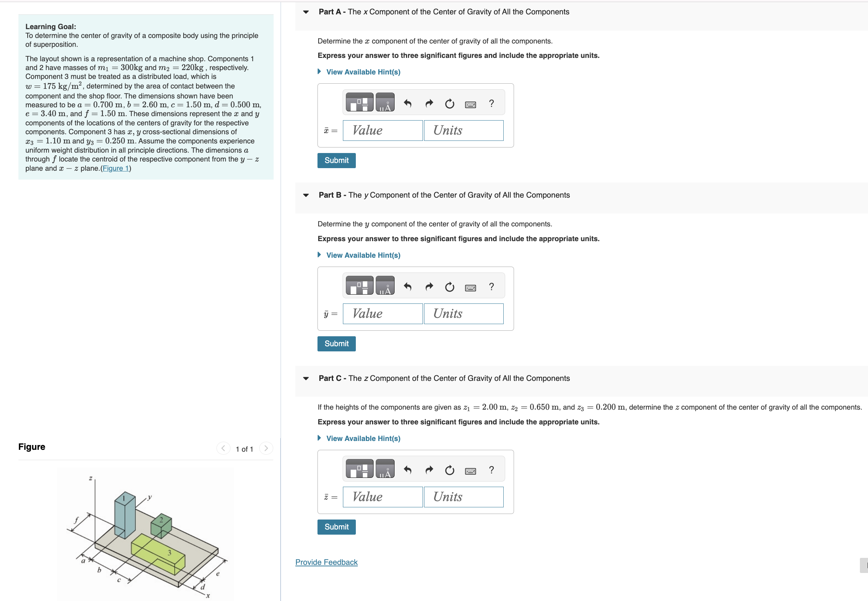The width and height of the screenshot is (868, 601).
Task: Submit the Part A answer
Action: [336, 160]
